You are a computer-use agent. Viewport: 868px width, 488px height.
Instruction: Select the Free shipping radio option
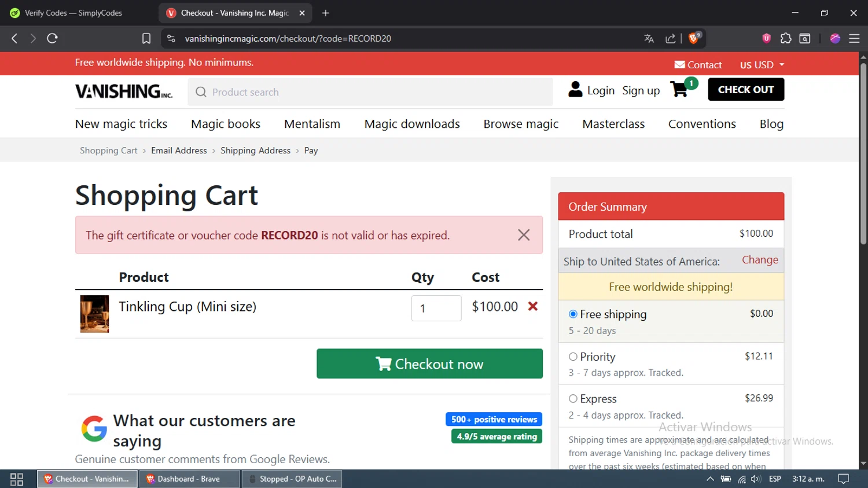(x=573, y=314)
